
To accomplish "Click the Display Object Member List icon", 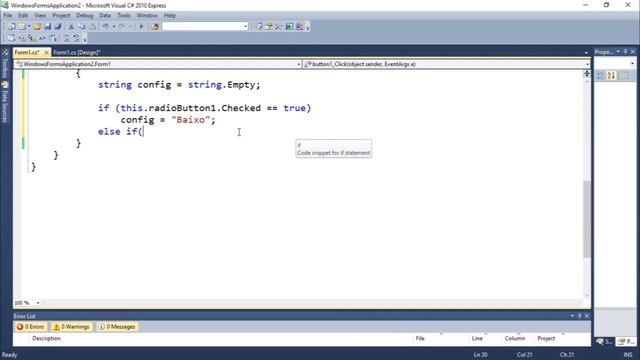I will click(11, 38).
